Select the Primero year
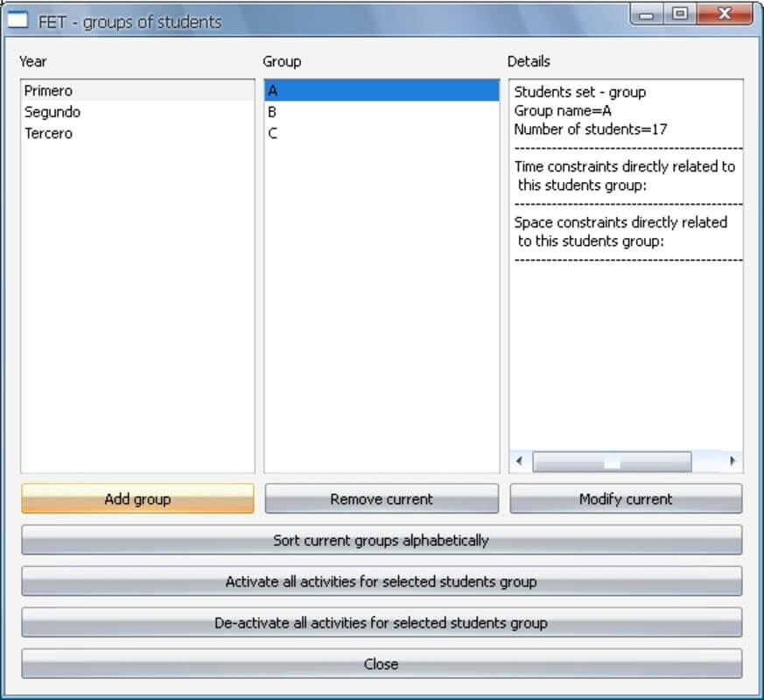764x700 pixels. 49,91
